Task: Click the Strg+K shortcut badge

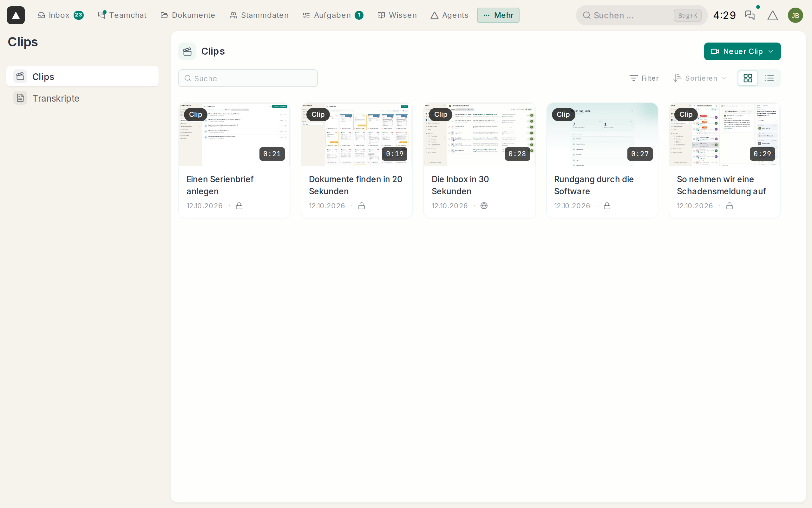Action: click(x=687, y=16)
